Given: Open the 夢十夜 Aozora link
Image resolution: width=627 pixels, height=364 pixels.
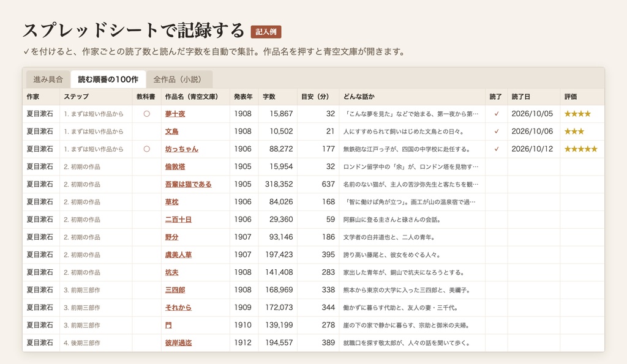Looking at the screenshot, I should click(175, 114).
